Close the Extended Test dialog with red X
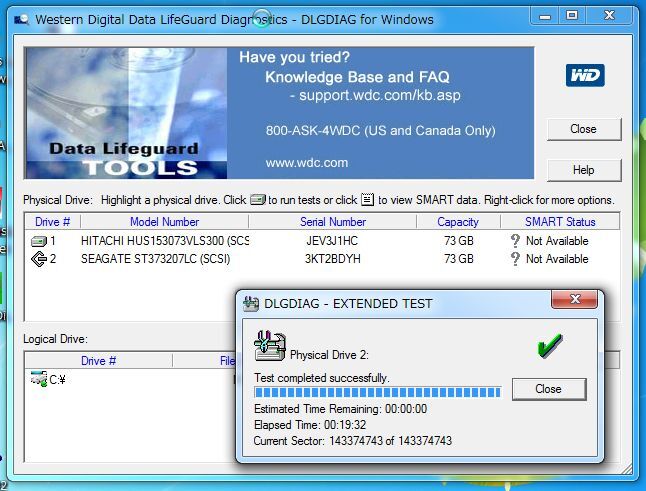Viewport: 646px width, 491px height. (x=574, y=299)
